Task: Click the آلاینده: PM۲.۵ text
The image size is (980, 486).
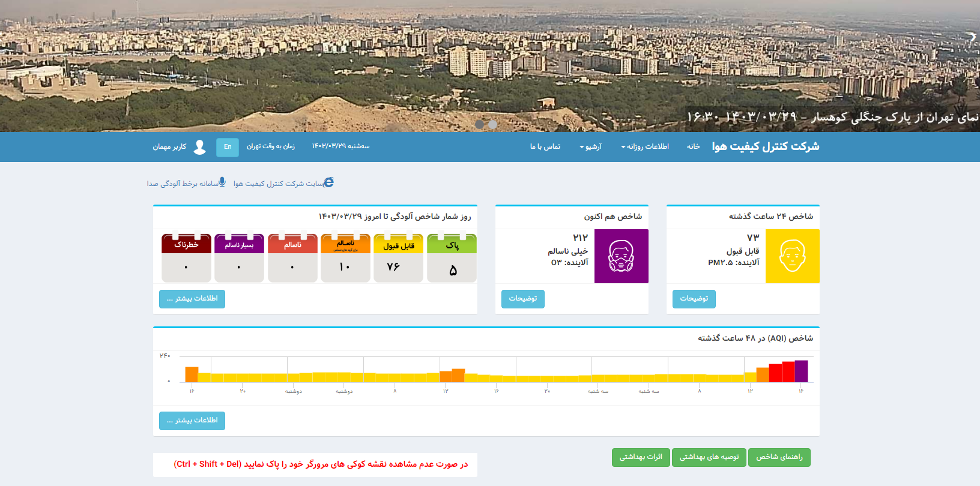Action: 734,263
